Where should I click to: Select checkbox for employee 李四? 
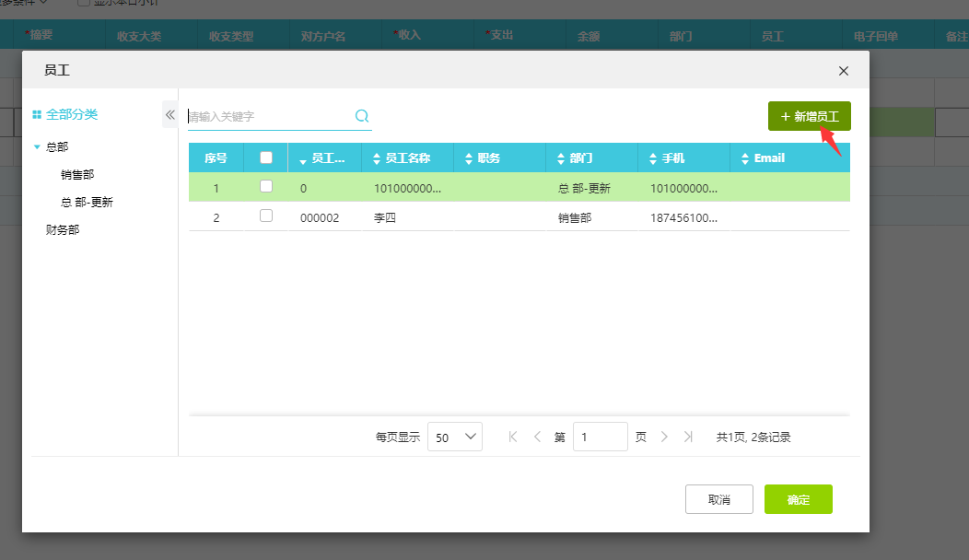(x=266, y=216)
